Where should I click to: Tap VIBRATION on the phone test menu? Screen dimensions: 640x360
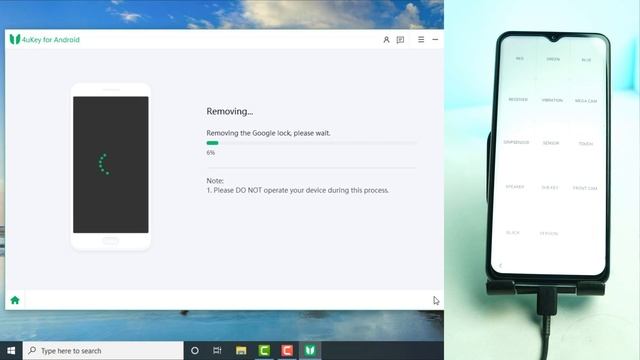tap(552, 100)
